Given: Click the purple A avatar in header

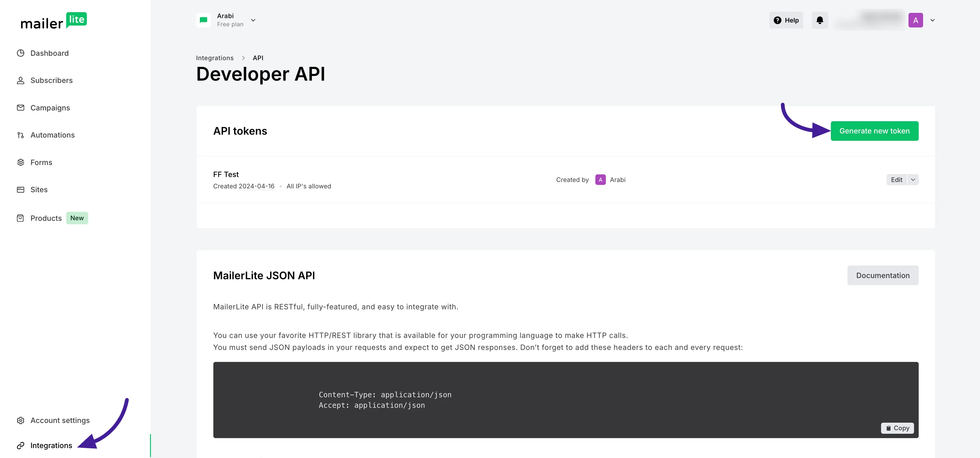Looking at the screenshot, I should click(915, 20).
